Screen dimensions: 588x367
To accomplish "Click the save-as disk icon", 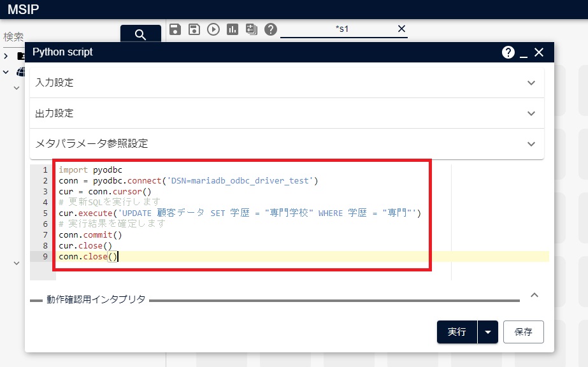I will coord(194,29).
